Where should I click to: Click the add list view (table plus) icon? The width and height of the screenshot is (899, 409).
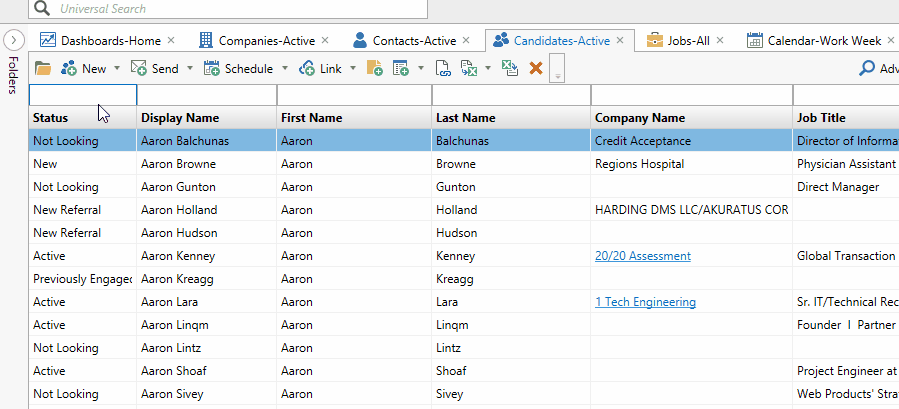click(x=401, y=69)
